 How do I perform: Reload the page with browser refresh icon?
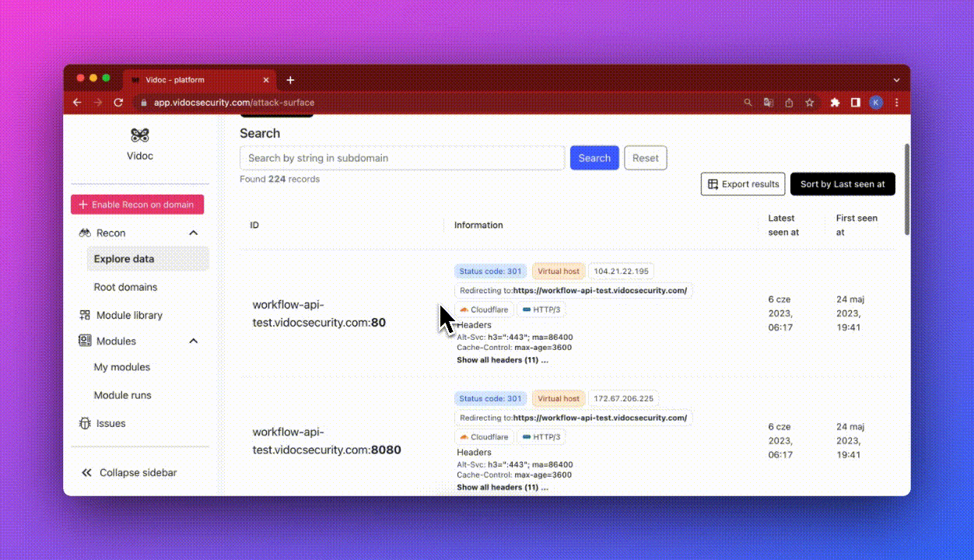[118, 103]
